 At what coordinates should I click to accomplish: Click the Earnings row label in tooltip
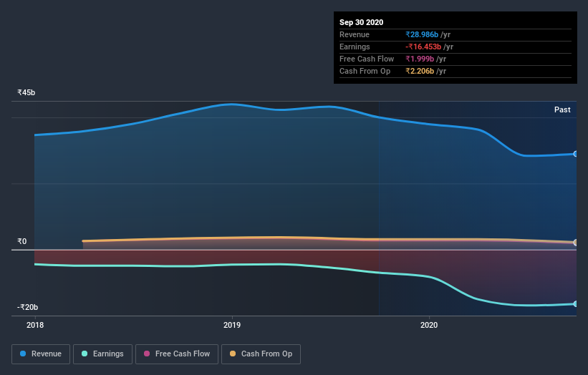355,47
